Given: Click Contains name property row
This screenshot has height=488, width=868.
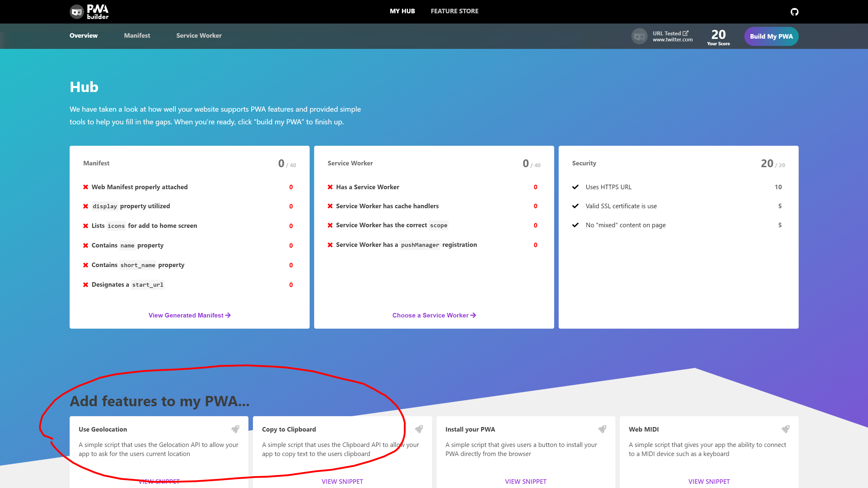Looking at the screenshot, I should point(188,246).
